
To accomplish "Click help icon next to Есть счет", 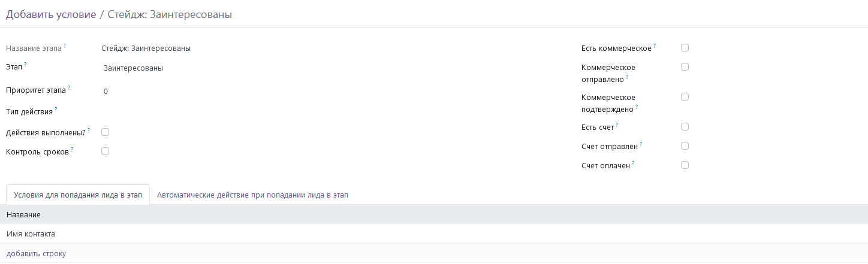I will [617, 125].
